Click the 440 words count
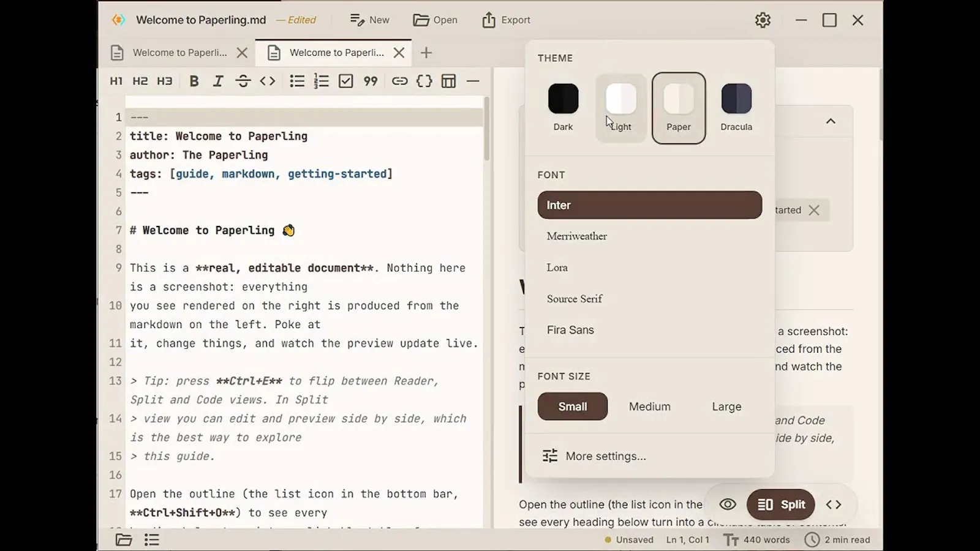The height and width of the screenshot is (551, 980). tap(767, 539)
